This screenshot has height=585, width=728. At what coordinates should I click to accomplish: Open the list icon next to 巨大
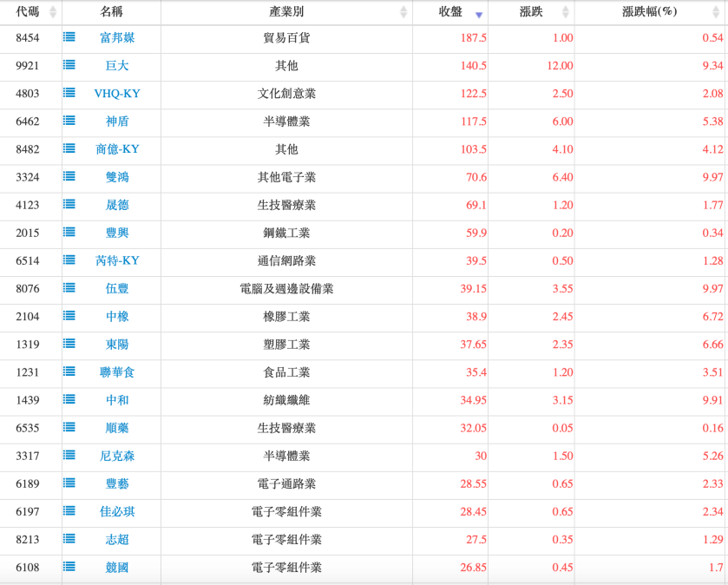[x=69, y=65]
